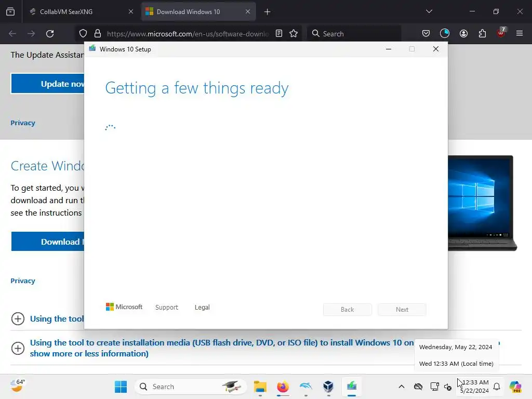Click the muted volume tray icon
This screenshot has height=399, width=532.
[x=448, y=387]
